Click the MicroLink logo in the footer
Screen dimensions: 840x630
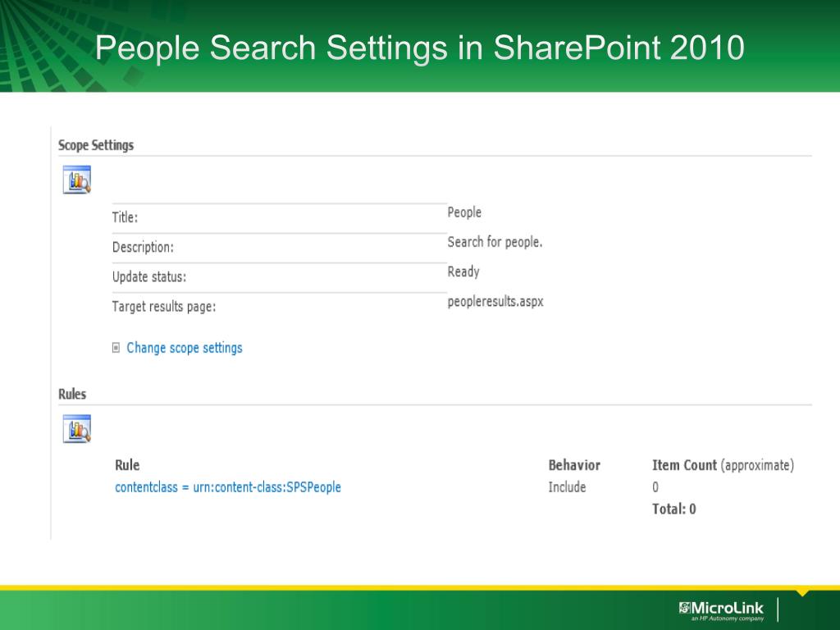click(721, 610)
